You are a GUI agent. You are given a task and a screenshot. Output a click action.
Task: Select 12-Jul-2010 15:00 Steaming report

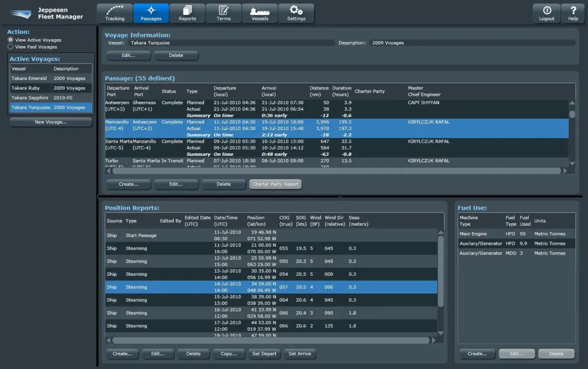271,262
